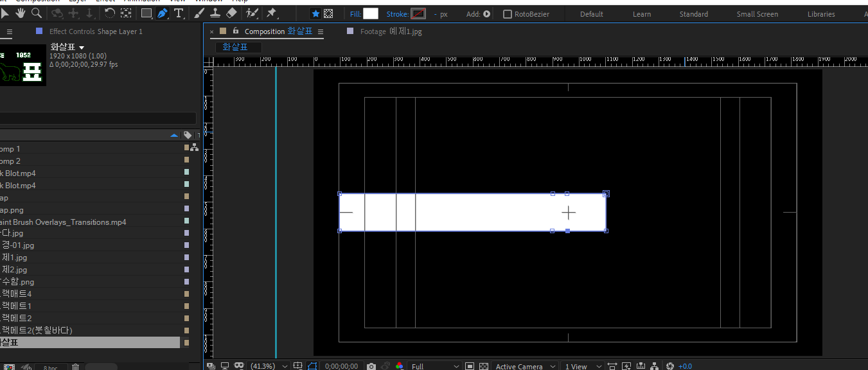This screenshot has height=370, width=868.
Task: Open the Add shape attribute menu
Action: pyautogui.click(x=486, y=14)
